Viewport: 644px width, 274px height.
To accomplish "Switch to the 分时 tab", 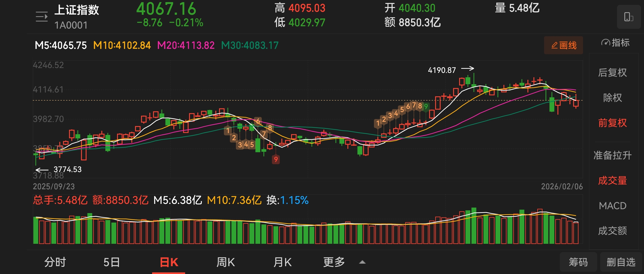I will (55, 262).
